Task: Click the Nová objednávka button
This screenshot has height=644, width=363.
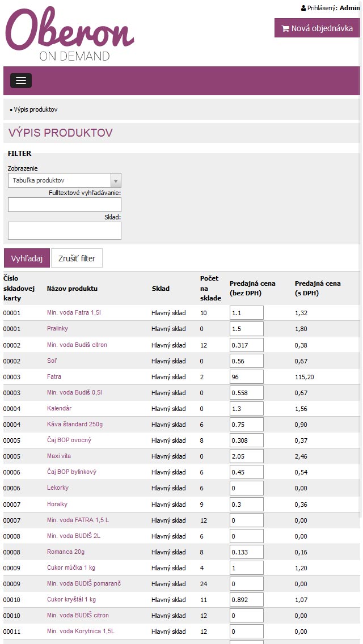Action: [317, 28]
